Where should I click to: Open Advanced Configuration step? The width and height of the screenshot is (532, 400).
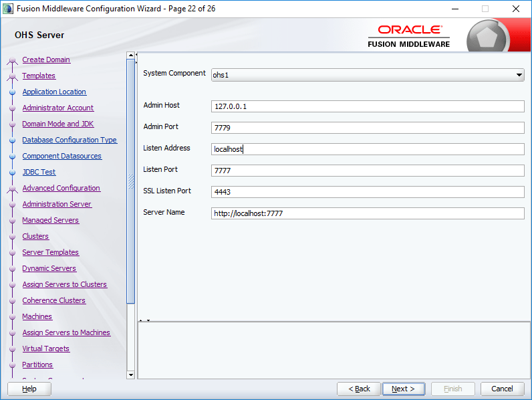point(61,188)
